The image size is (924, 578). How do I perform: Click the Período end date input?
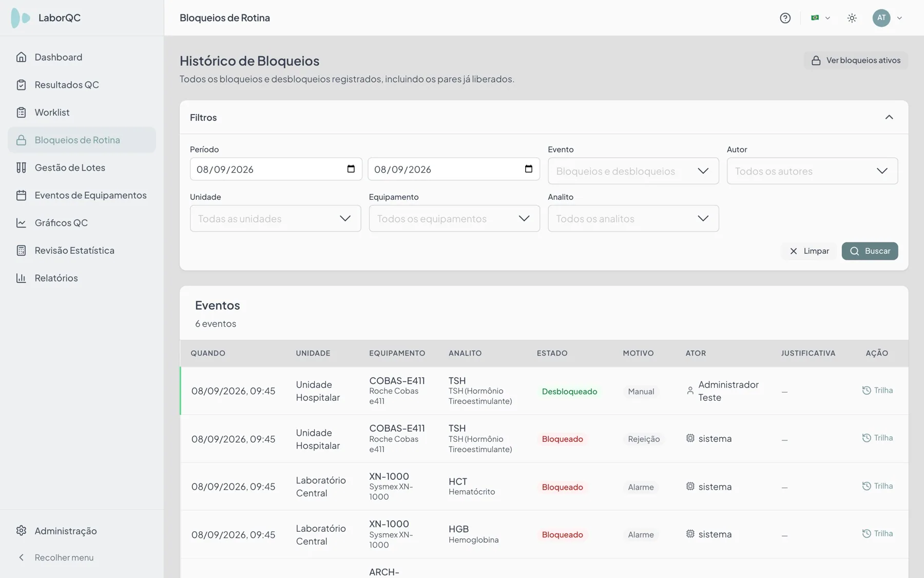tap(454, 169)
